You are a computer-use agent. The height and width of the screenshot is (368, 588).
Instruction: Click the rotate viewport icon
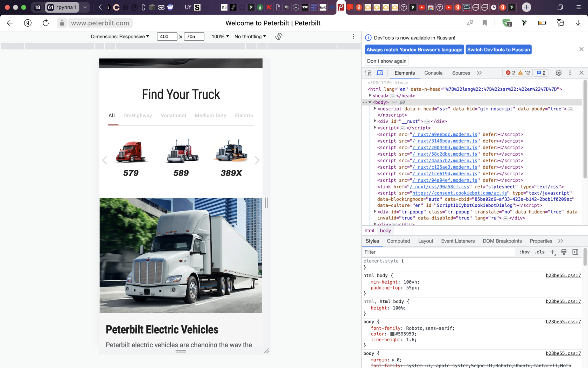pos(279,36)
